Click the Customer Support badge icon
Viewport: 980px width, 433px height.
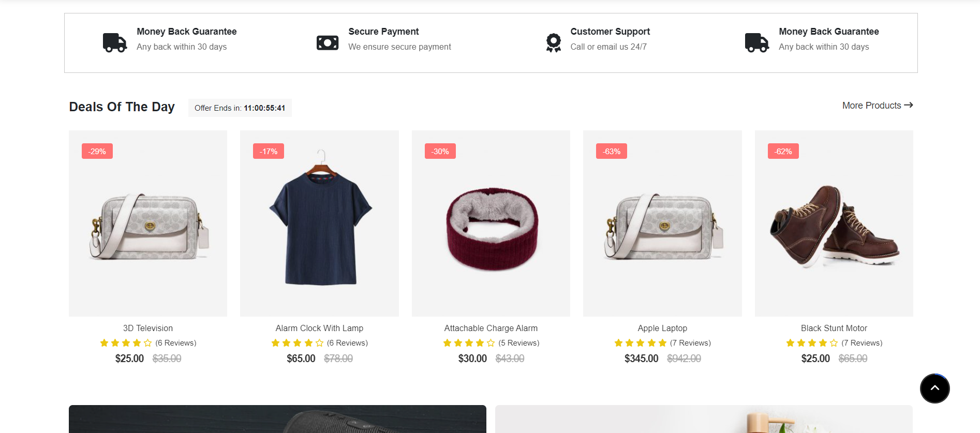(553, 42)
